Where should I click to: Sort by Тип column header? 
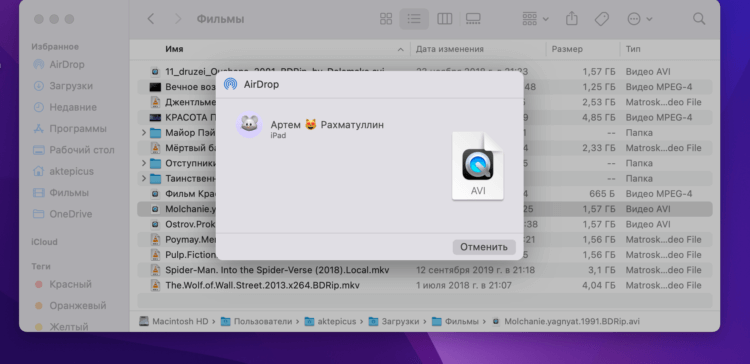(x=632, y=49)
